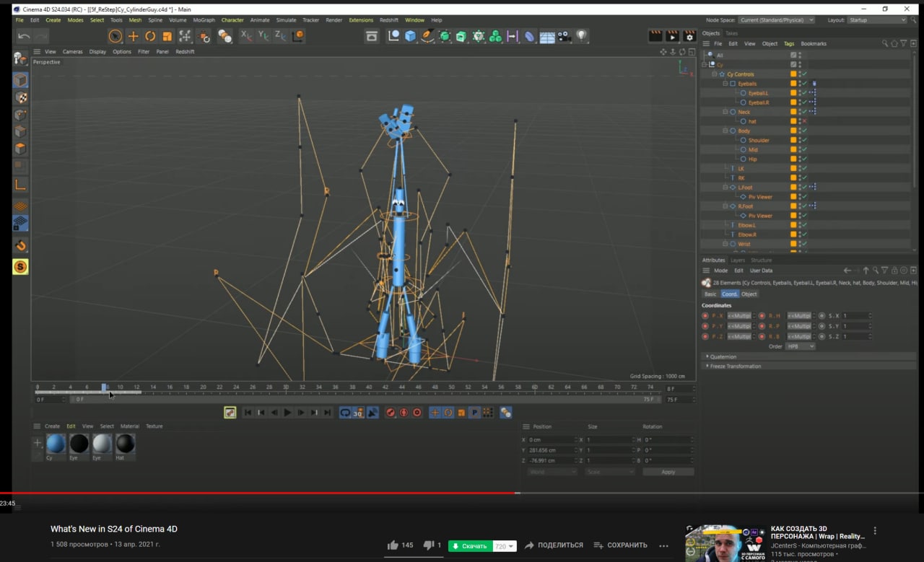924x562 pixels.
Task: Open Edit Render Settings icon
Action: 689,36
